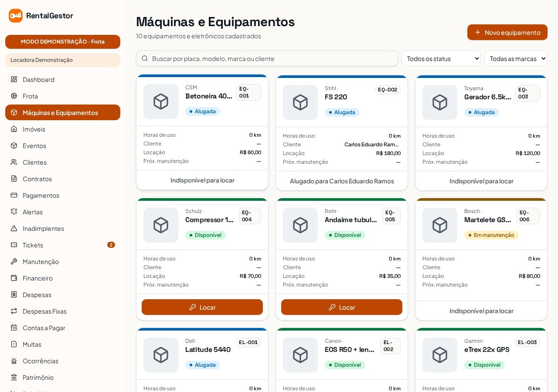Click the Stihl FS 220 cube thumbnail
558x392 pixels.
(x=300, y=102)
